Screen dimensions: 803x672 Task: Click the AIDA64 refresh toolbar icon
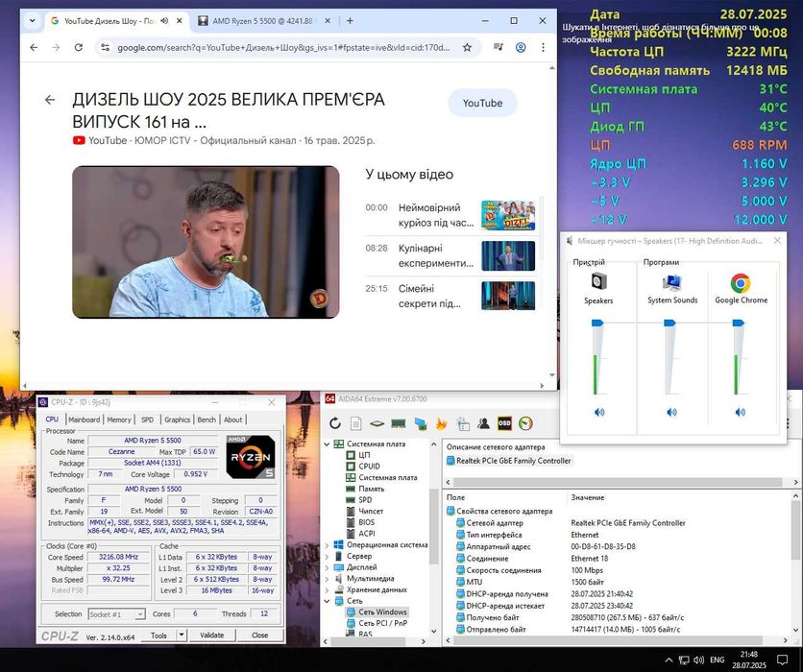point(335,423)
